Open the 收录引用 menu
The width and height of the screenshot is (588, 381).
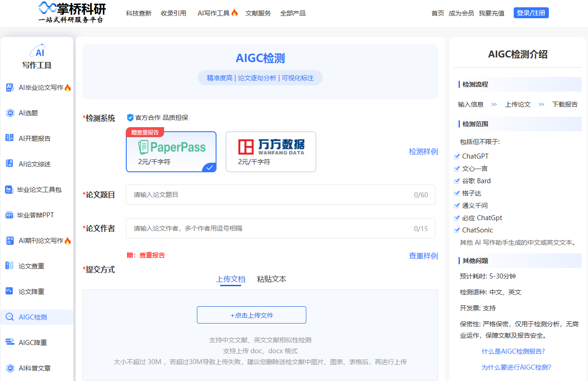point(174,13)
